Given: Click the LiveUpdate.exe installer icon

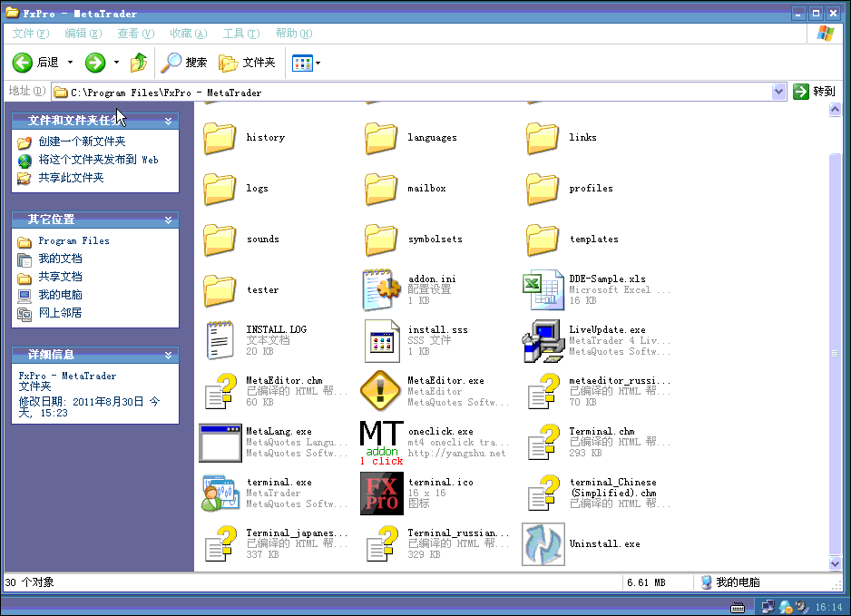Looking at the screenshot, I should [x=543, y=340].
